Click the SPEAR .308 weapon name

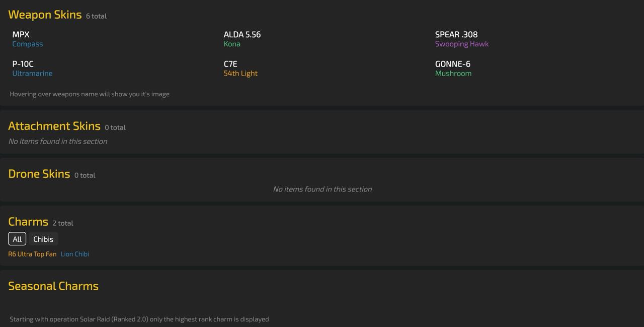pyautogui.click(x=456, y=34)
